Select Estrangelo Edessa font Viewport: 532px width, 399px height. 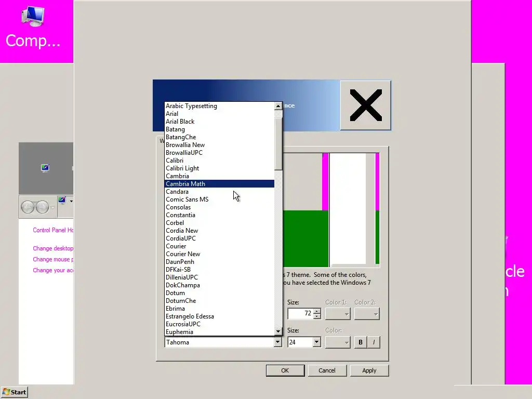click(220, 316)
